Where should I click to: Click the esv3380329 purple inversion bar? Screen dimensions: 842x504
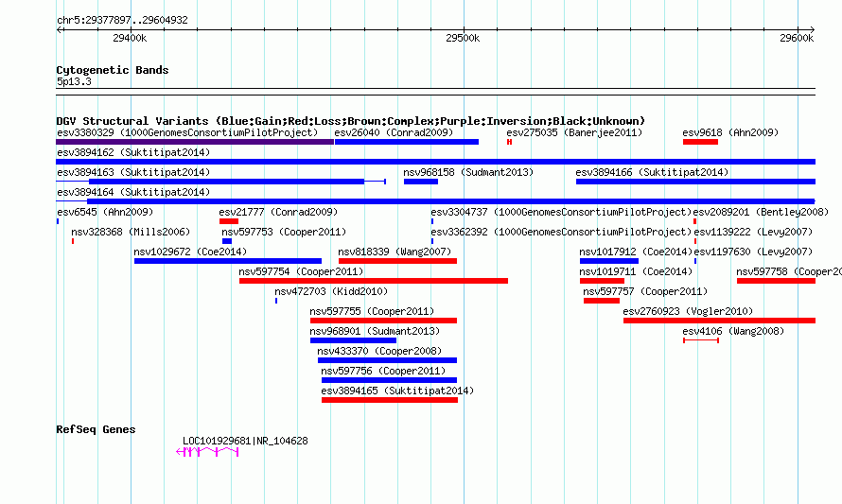[x=195, y=142]
